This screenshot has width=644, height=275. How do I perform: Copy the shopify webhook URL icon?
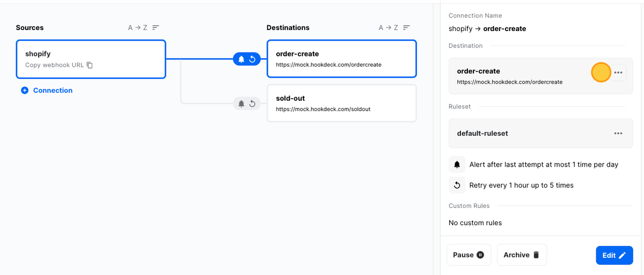pos(90,65)
